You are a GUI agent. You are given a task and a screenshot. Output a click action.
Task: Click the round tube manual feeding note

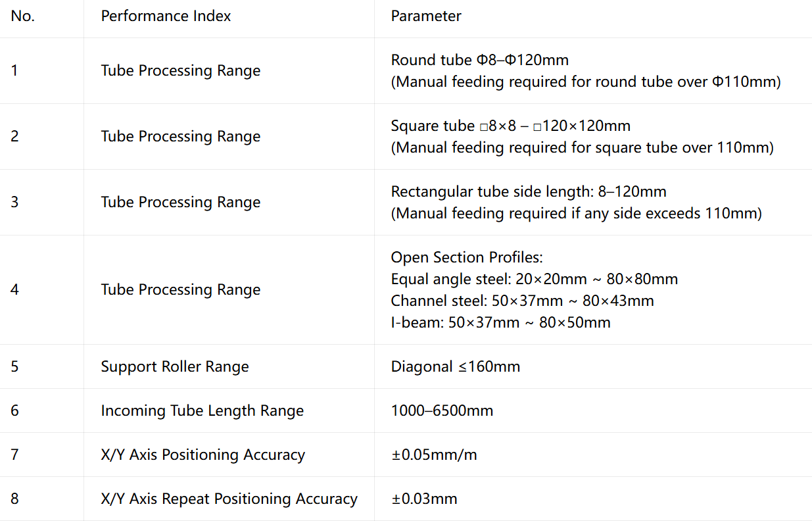[586, 82]
